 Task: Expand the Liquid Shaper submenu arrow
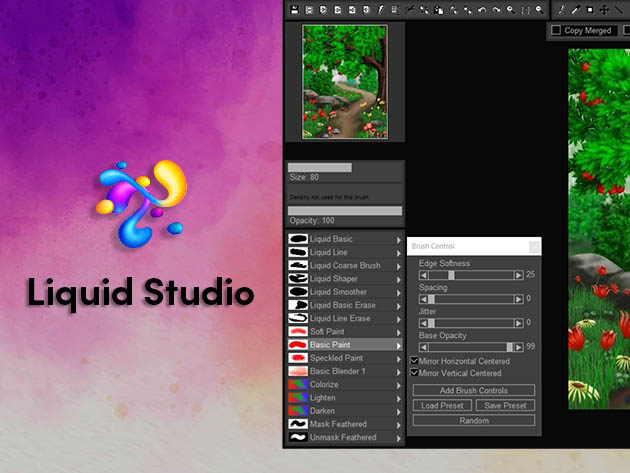tap(399, 280)
